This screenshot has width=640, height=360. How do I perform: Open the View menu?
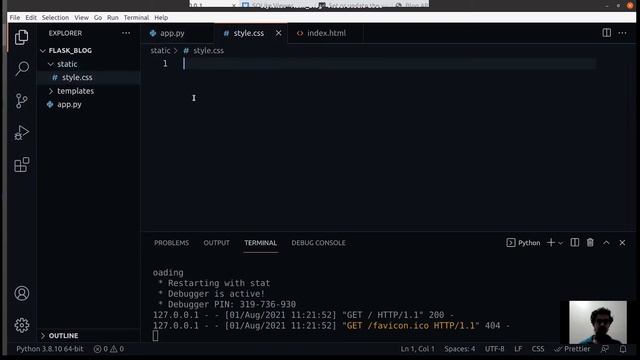81,18
